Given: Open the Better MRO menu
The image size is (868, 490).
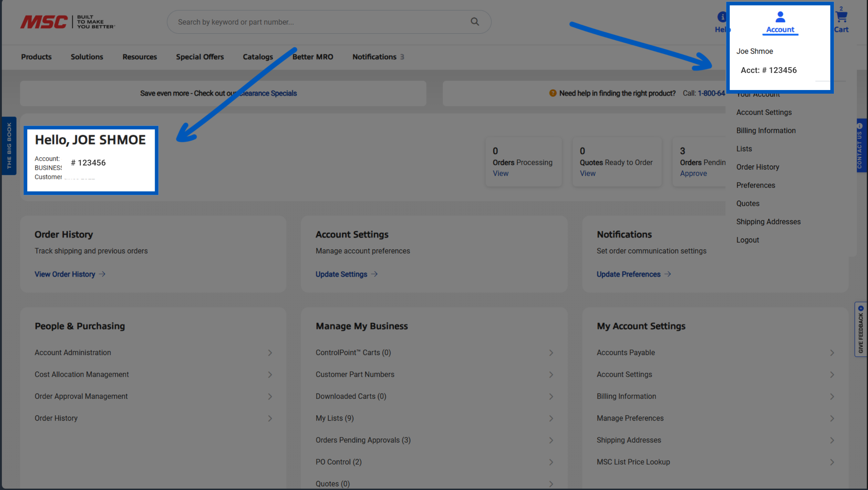Looking at the screenshot, I should click(x=313, y=57).
